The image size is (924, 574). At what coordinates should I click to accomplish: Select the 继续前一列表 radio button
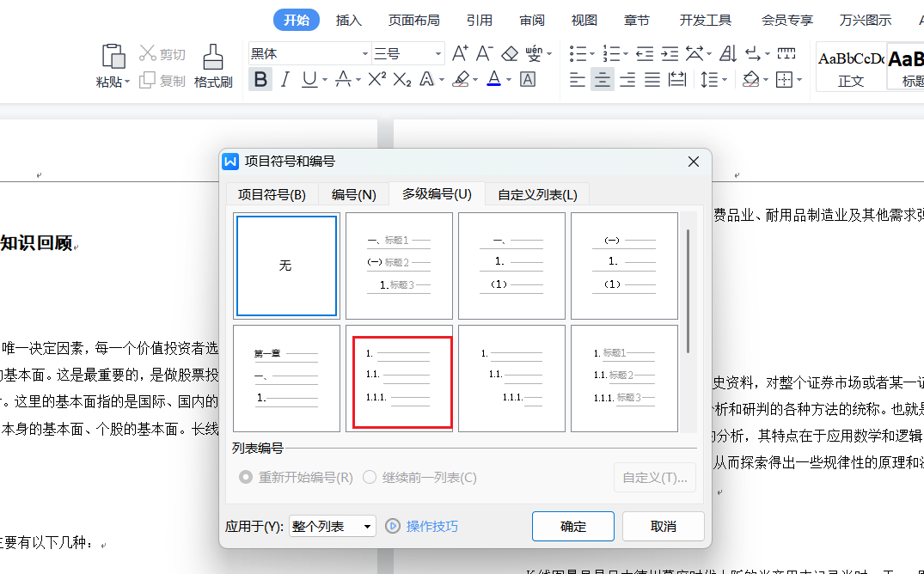[x=370, y=477]
